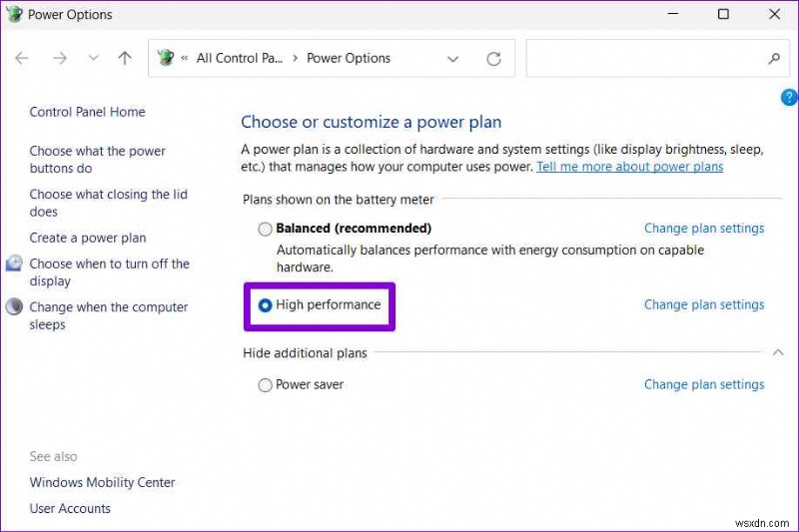Change plan settings for High performance
Screen dimensions: 799x532
704,305
